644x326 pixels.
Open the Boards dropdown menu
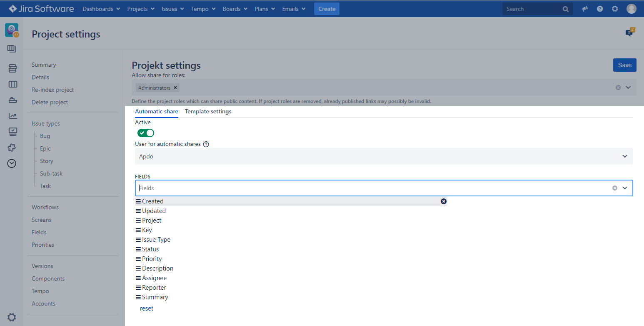pyautogui.click(x=235, y=9)
